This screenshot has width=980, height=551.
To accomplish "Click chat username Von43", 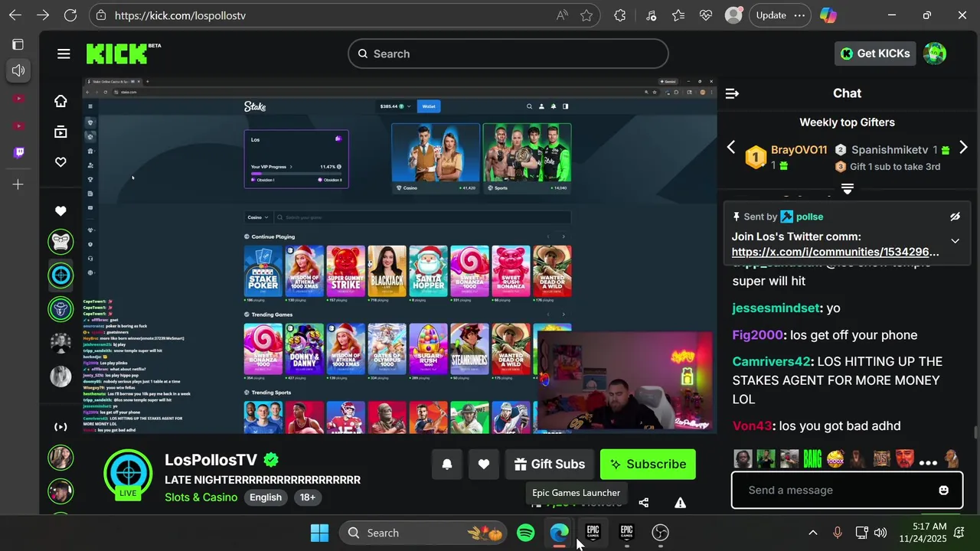I will pos(753,425).
